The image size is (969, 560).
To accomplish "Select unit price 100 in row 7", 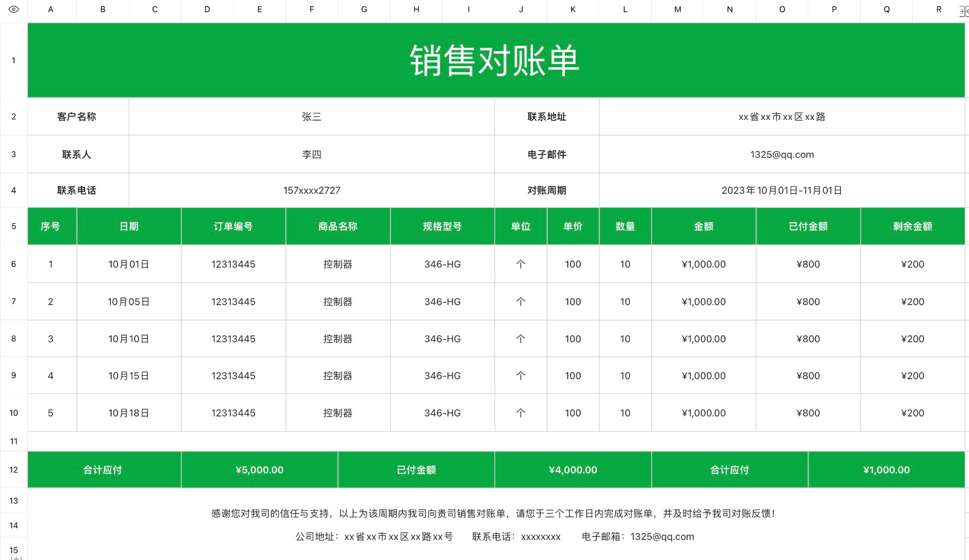I will pos(573,301).
